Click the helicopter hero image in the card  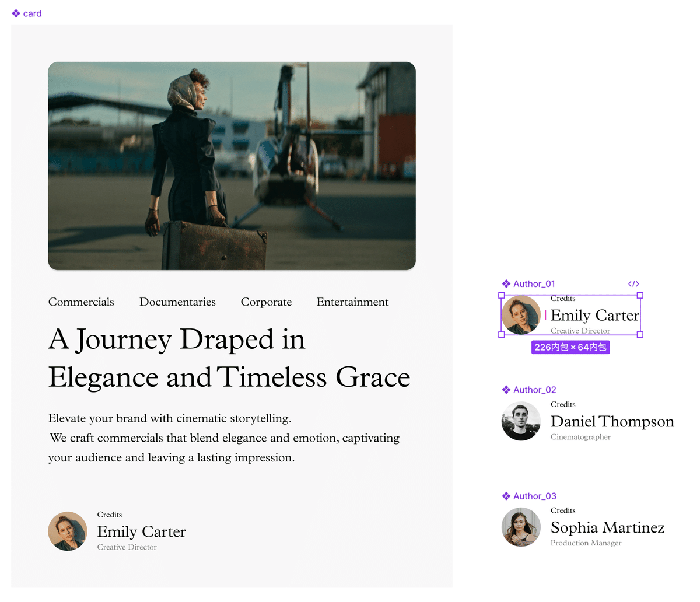232,166
